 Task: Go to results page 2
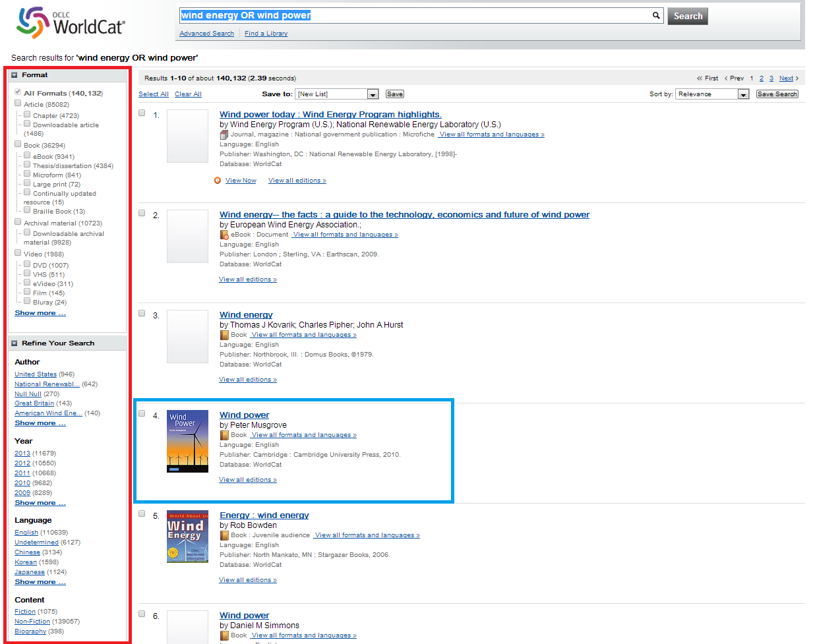tap(762, 78)
